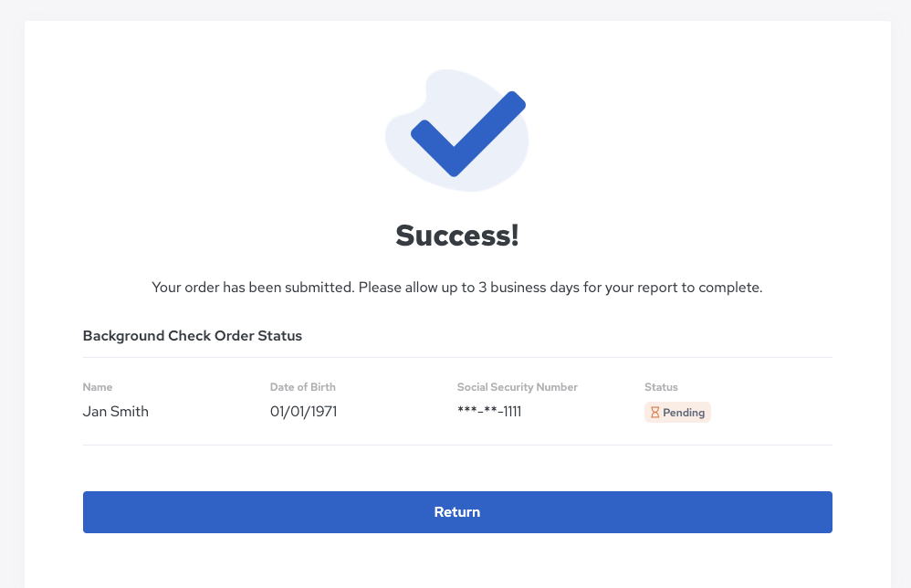Select the birth date 01/01/1971
This screenshot has height=588, width=911.
click(x=304, y=412)
